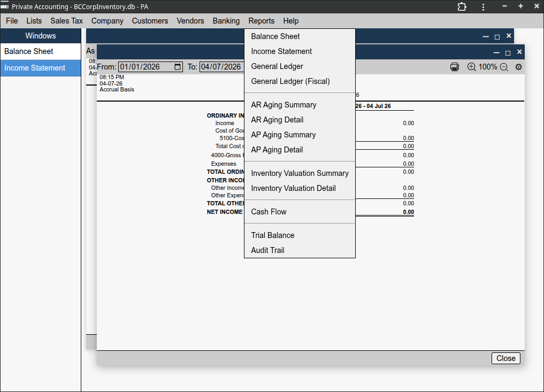The width and height of the screenshot is (544, 392).
Task: Edit the To date field
Action: click(x=221, y=67)
